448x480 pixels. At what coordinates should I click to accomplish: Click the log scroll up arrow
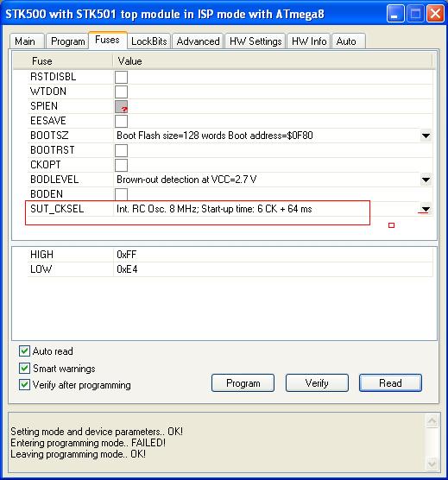pos(432,421)
